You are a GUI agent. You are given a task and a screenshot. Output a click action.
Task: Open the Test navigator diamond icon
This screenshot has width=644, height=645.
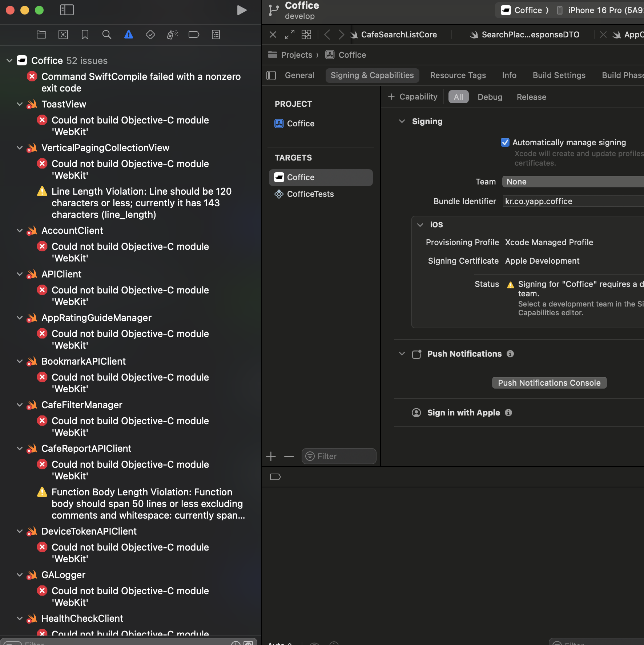tap(150, 35)
